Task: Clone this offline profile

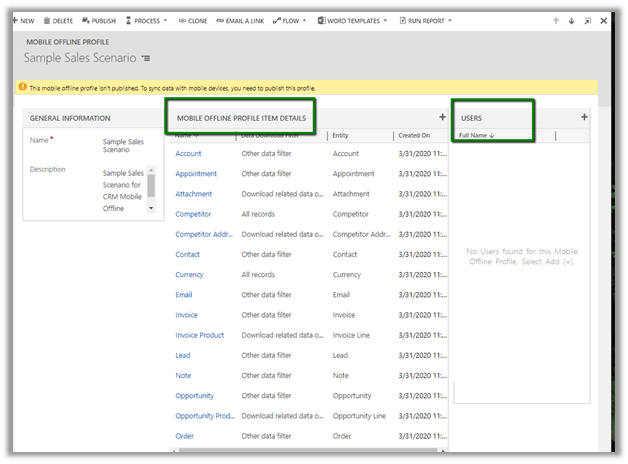Action: [x=193, y=20]
